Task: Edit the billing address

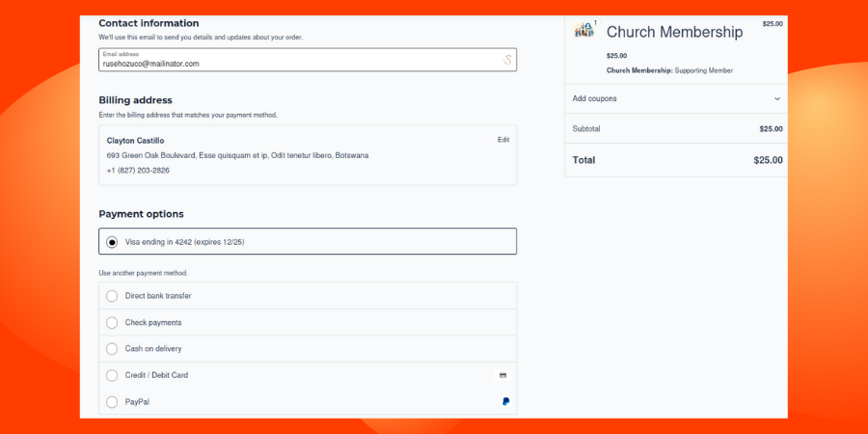Action: (503, 140)
